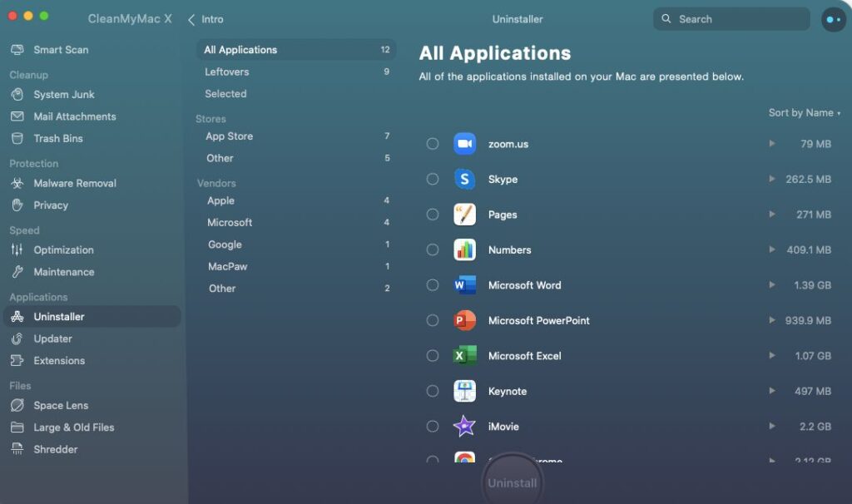
Task: Click the Microsoft Word app icon
Action: point(464,284)
